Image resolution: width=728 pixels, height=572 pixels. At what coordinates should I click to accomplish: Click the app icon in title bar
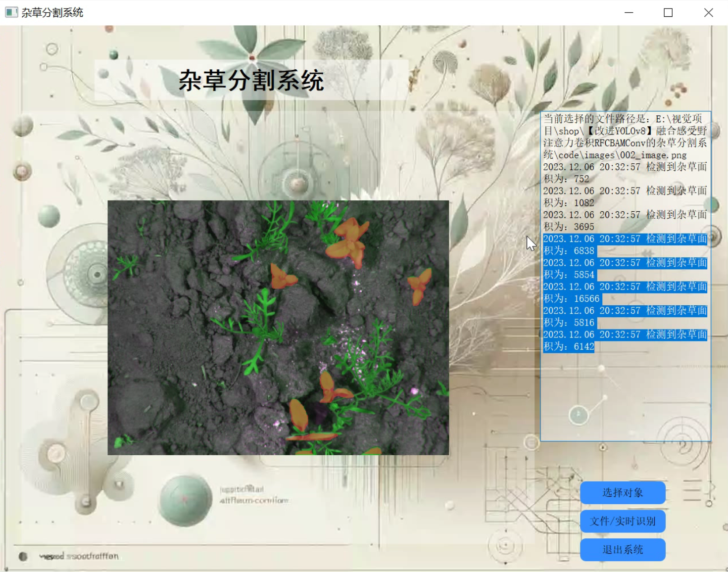(11, 12)
